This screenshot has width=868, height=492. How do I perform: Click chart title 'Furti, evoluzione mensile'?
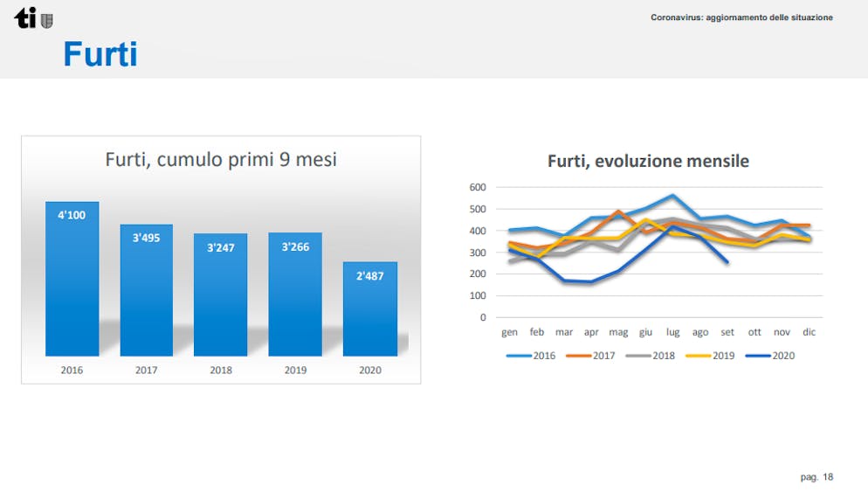point(648,161)
